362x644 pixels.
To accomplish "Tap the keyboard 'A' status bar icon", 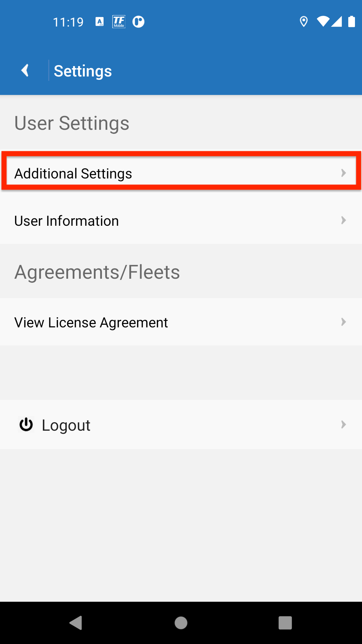I will click(100, 22).
